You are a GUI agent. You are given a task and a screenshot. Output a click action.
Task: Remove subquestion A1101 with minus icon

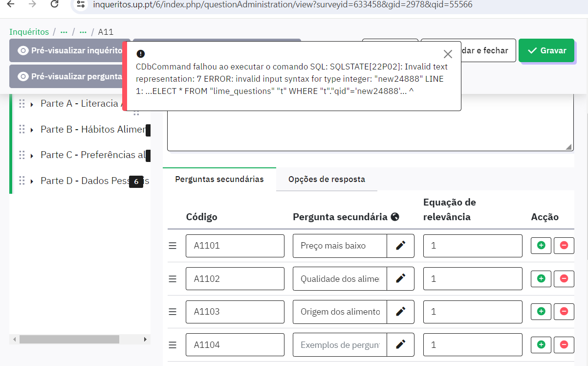[564, 246]
